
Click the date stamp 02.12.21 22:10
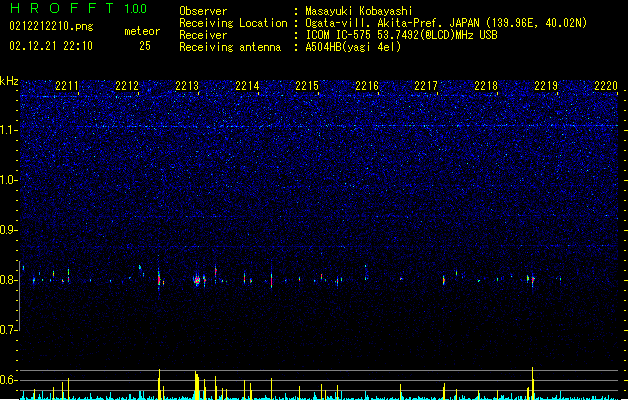tap(51, 46)
